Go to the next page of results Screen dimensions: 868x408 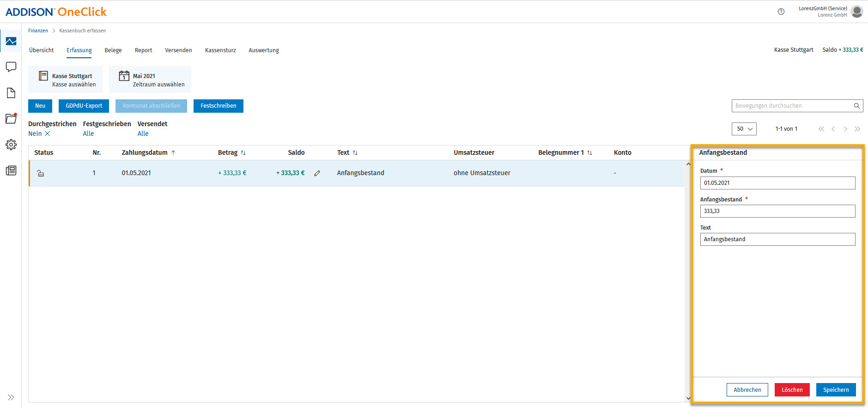coord(845,129)
